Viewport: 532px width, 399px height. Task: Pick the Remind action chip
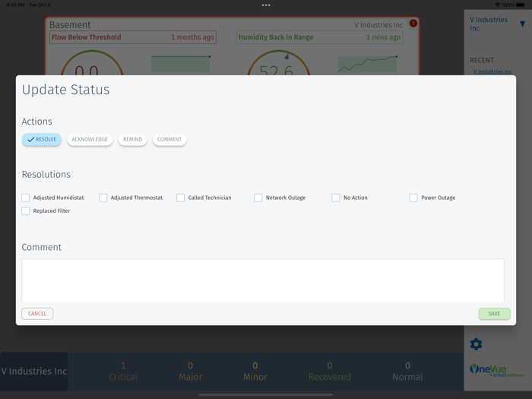point(133,139)
